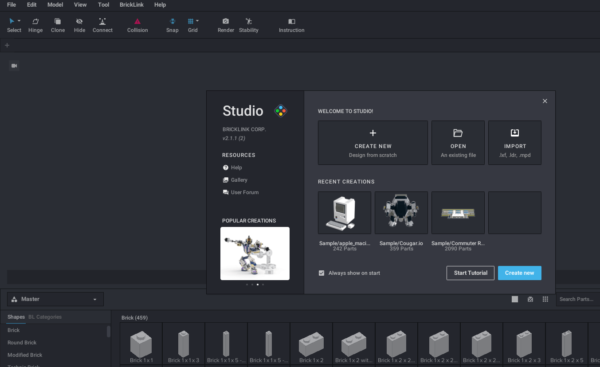Open the BrickLink menu
The image size is (600, 367).
point(132,5)
